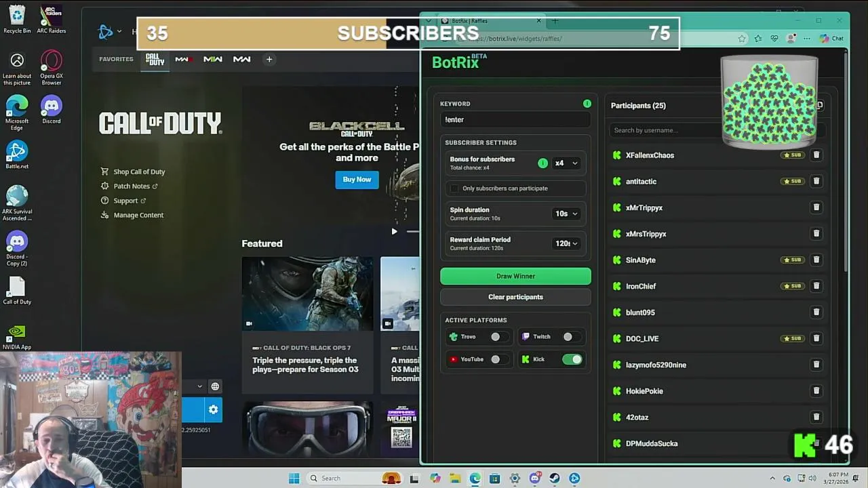868x488 pixels.
Task: Click the Keyword info icon
Action: (587, 104)
